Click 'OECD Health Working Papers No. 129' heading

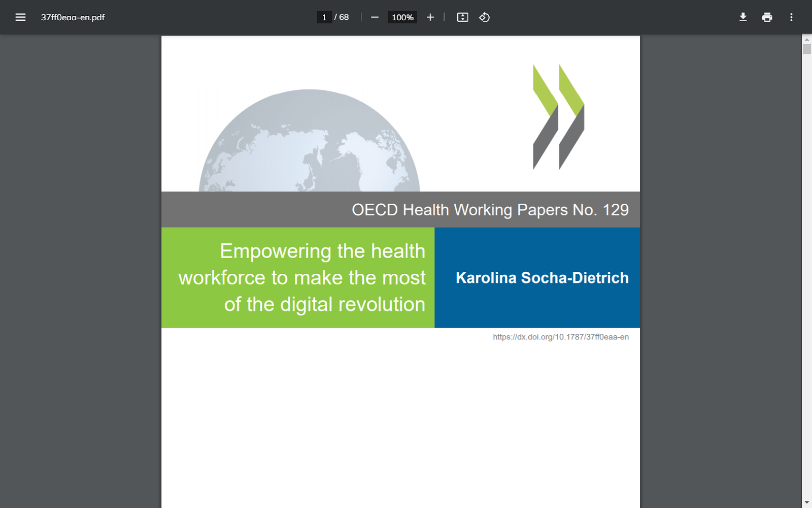coord(490,210)
